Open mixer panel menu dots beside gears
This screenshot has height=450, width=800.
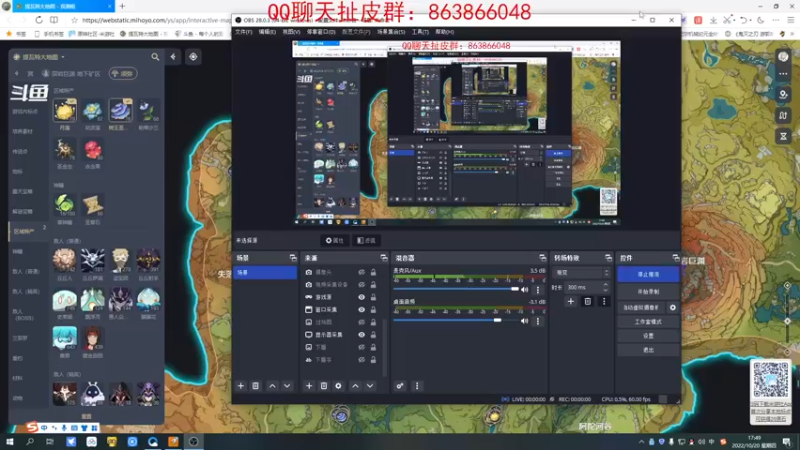click(x=417, y=386)
